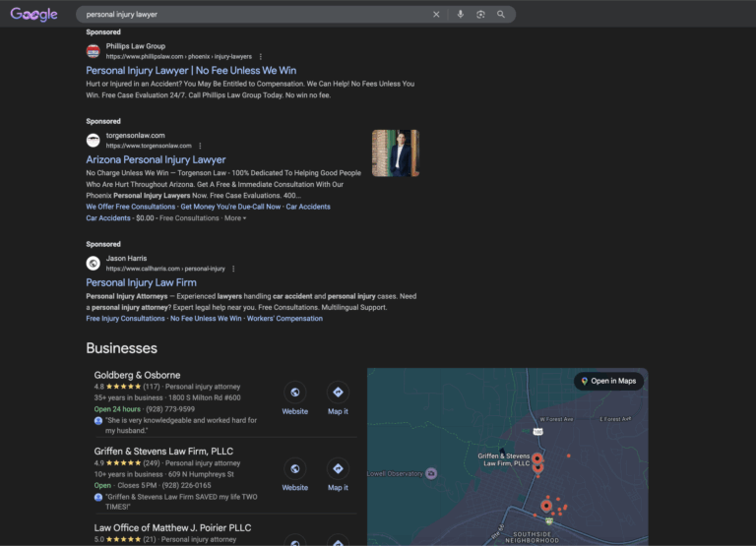
Task: Click the magnifying glass search icon
Action: (501, 15)
